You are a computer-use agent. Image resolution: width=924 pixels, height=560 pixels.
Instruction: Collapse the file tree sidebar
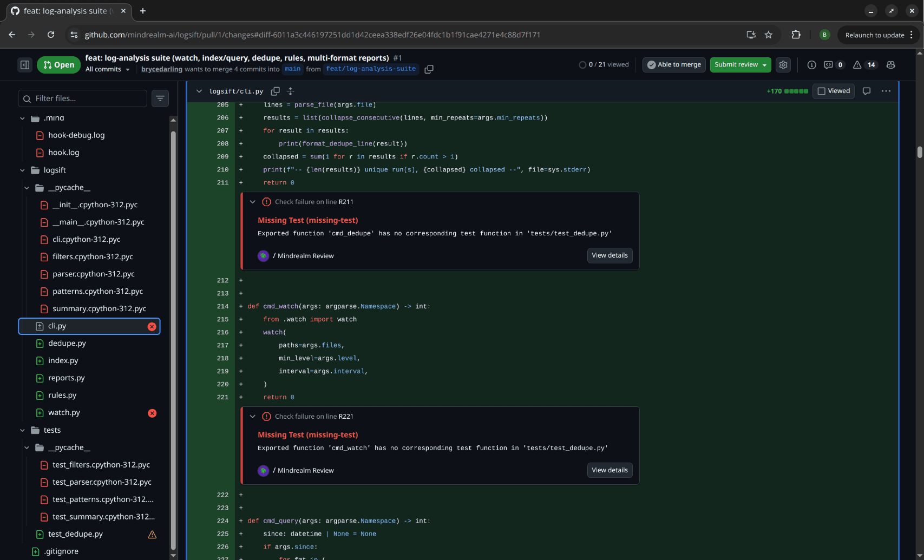click(x=25, y=65)
